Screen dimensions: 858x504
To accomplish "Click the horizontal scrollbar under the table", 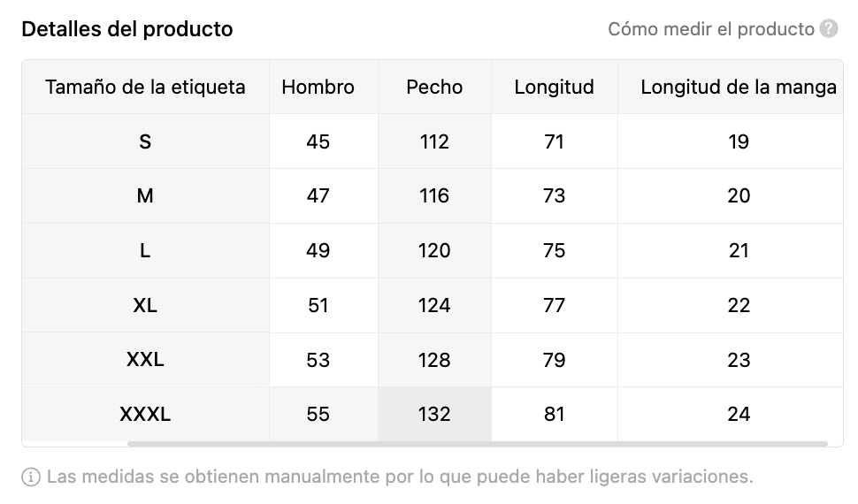I will (x=477, y=444).
